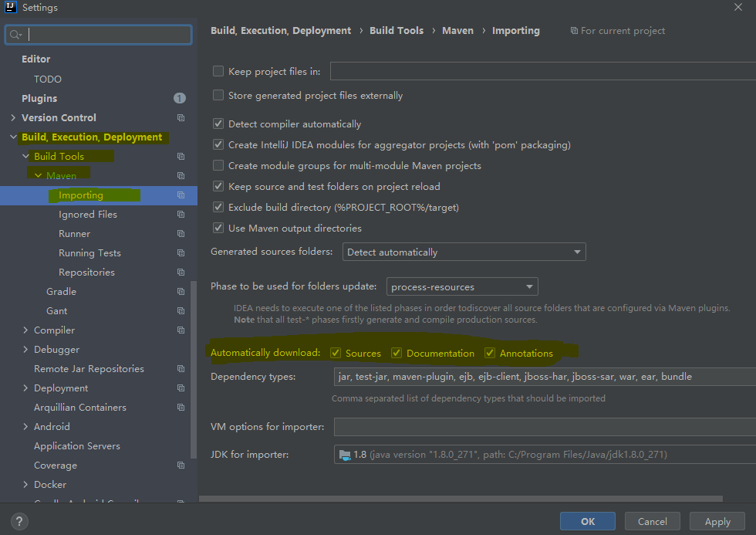The width and height of the screenshot is (756, 535).
Task: Click the JDK folder icon in JDK for importer
Action: tap(345, 455)
